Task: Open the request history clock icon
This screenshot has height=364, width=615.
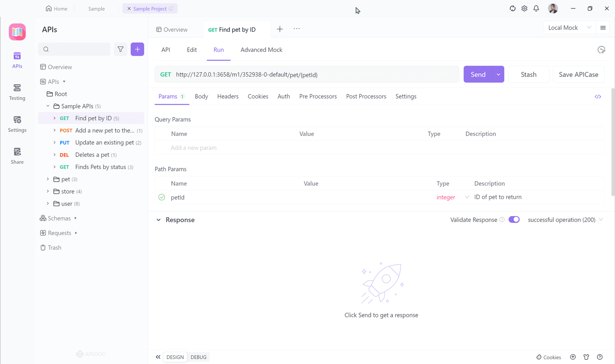Action: (x=601, y=49)
